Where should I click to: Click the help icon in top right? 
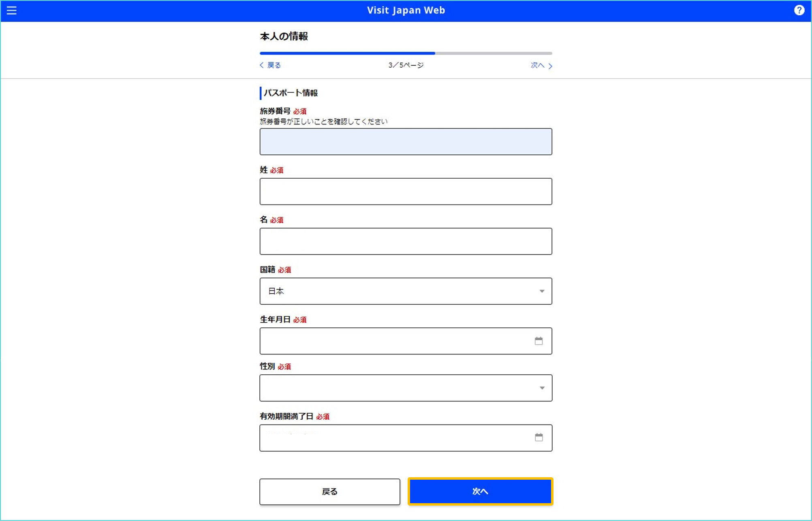click(x=799, y=11)
